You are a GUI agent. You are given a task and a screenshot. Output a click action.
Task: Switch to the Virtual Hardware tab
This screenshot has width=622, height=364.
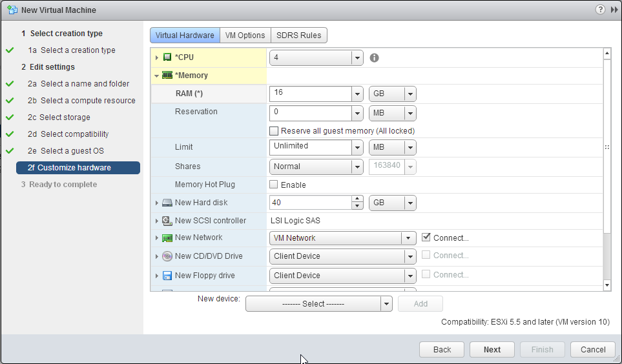(185, 35)
